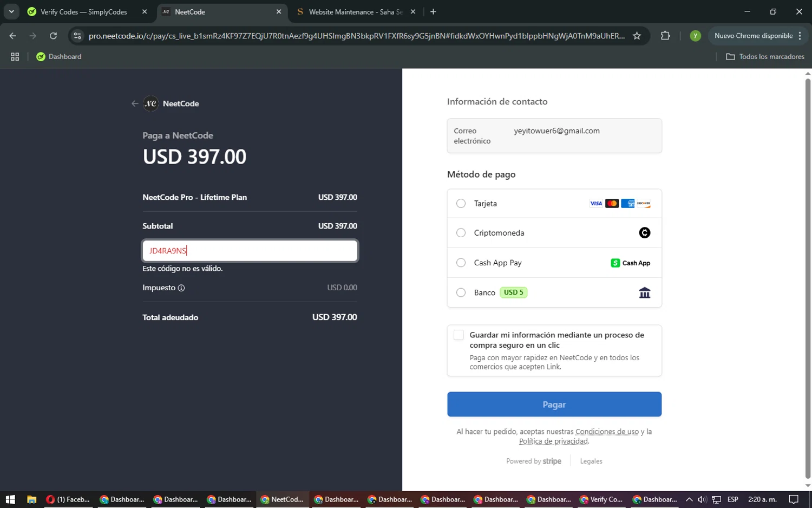Viewport: 812px width, 508px height.
Task: Bookmark this page with the star icon
Action: (x=637, y=36)
